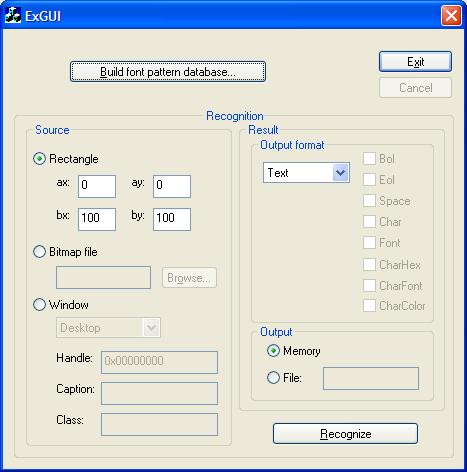The height and width of the screenshot is (472, 467).
Task: Close the ExGUI window
Action: click(451, 15)
